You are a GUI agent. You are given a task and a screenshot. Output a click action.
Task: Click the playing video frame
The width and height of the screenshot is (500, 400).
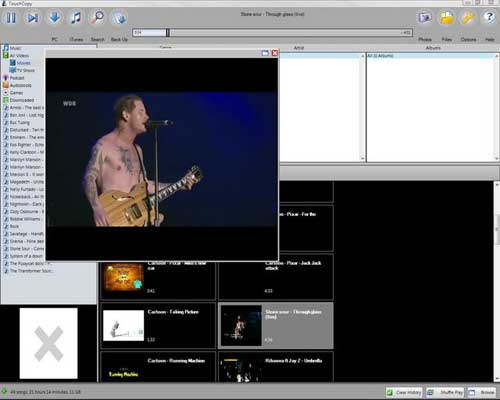162,159
